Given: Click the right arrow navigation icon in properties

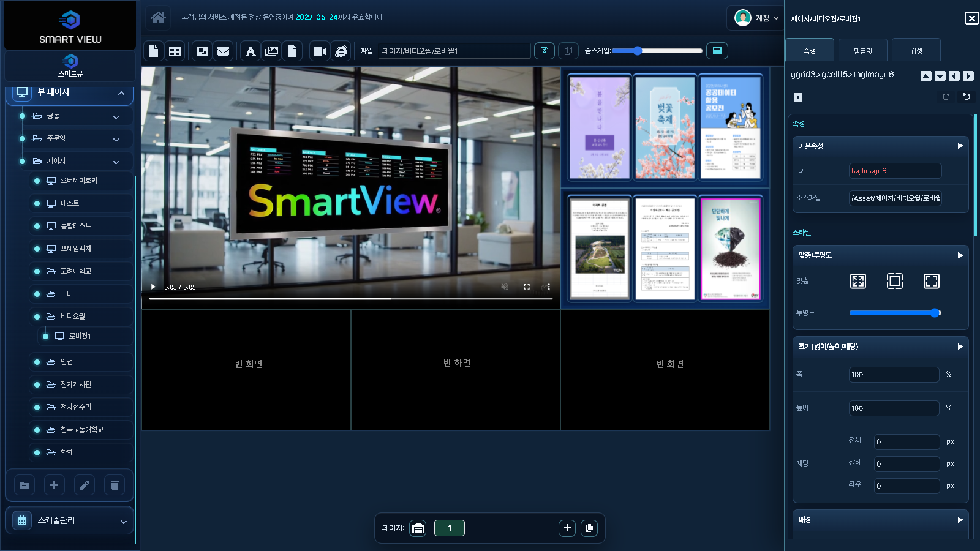Looking at the screenshot, I should (968, 76).
